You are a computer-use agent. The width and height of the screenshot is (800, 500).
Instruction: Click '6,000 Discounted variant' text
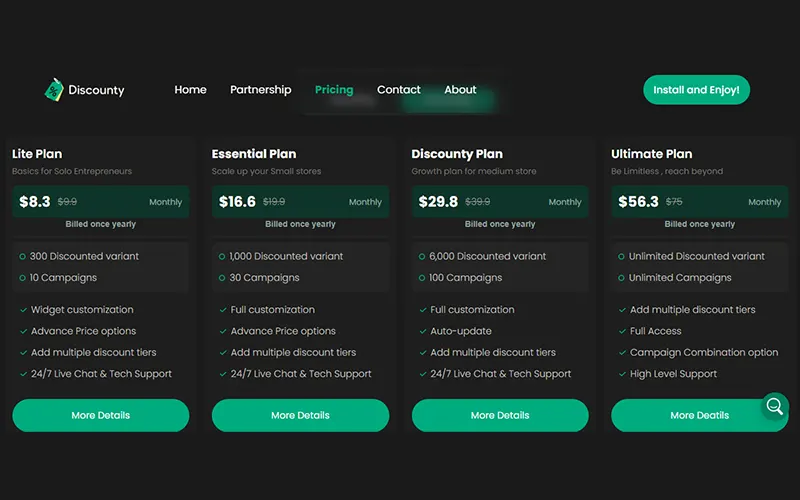coord(487,256)
